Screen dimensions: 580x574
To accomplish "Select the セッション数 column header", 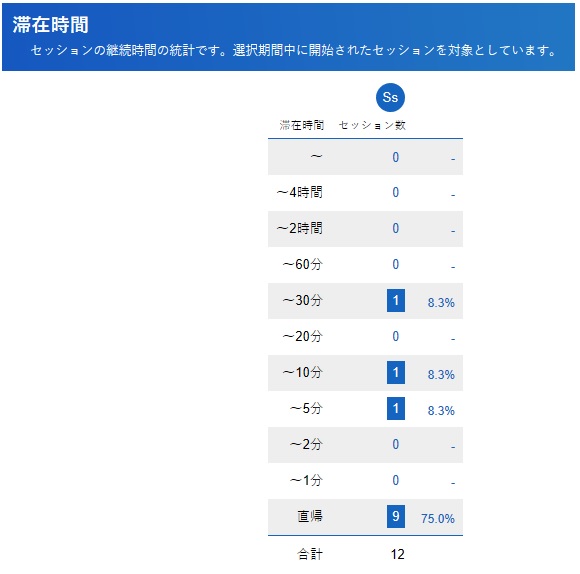I will pyautogui.click(x=372, y=125).
